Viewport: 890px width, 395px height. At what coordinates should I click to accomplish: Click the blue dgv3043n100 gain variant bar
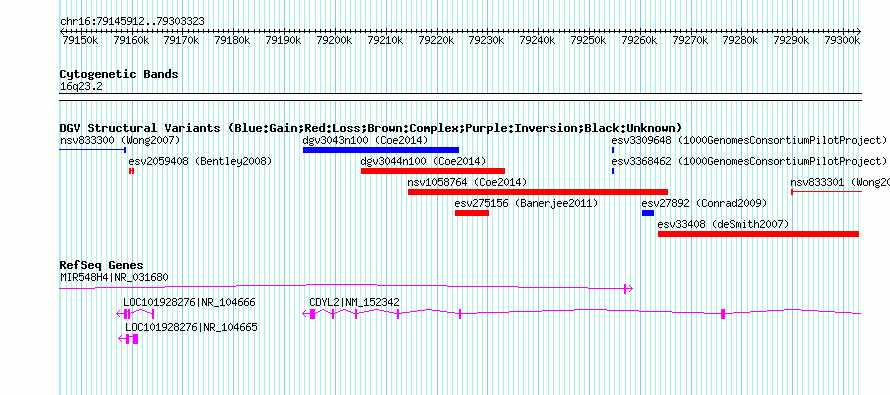point(381,150)
